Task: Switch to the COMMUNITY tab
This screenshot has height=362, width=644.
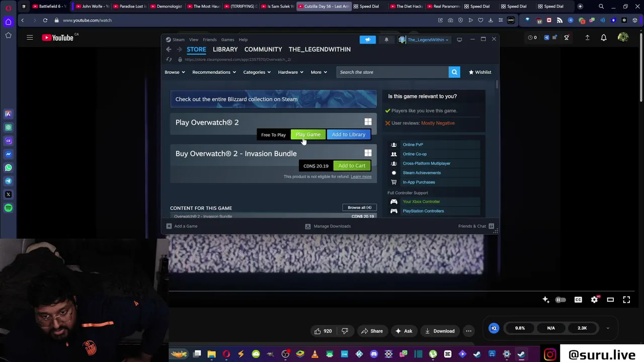Action: tap(263, 49)
